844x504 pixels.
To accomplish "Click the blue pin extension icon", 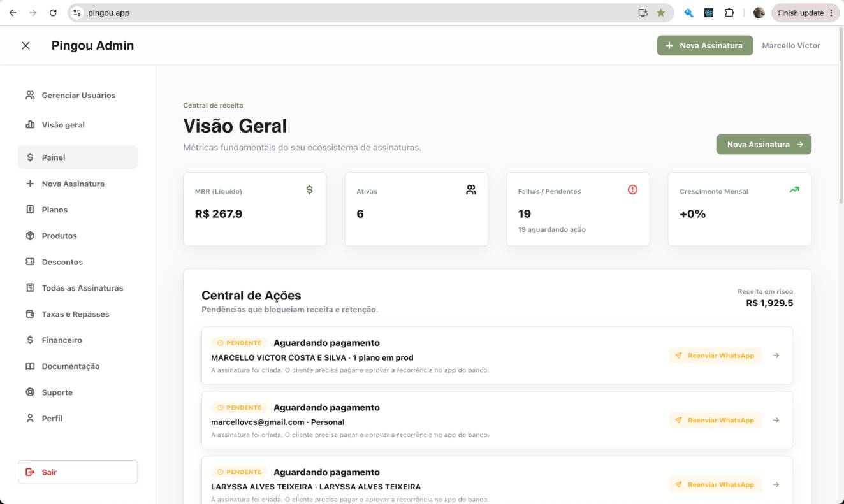I will click(x=688, y=13).
